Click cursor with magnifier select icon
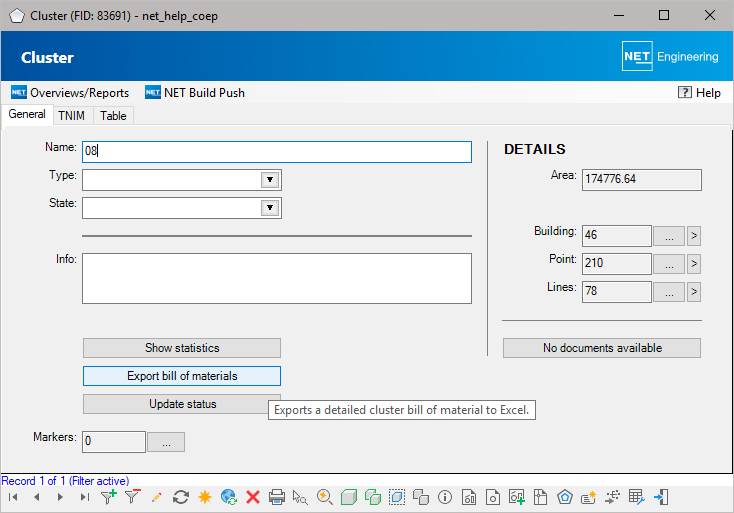The height and width of the screenshot is (513, 734). [300, 497]
